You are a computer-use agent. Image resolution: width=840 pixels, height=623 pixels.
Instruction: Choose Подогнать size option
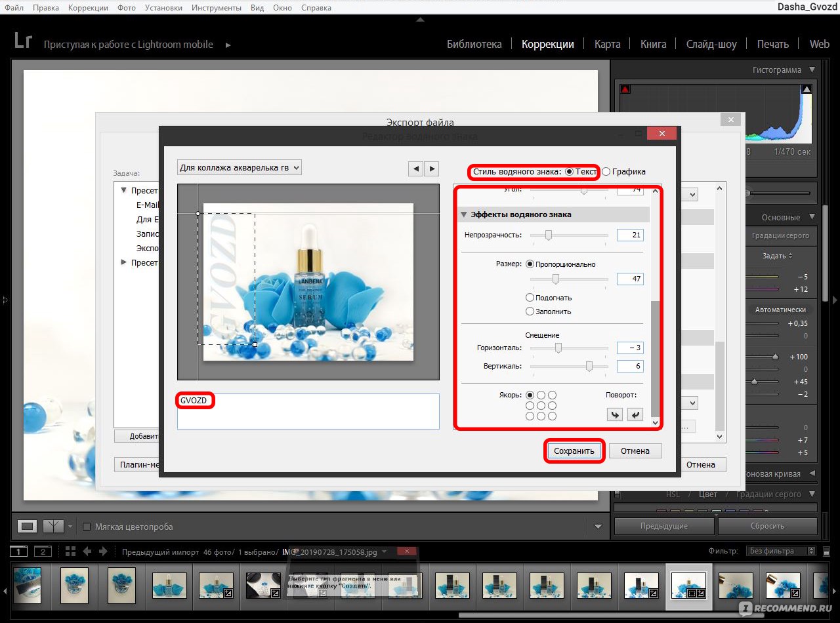(530, 298)
